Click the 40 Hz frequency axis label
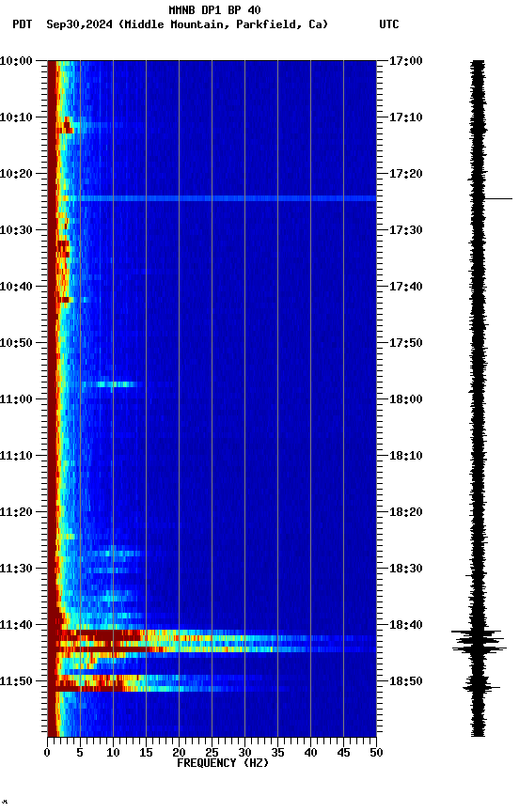Image resolution: width=519 pixels, height=812 pixels. click(310, 753)
